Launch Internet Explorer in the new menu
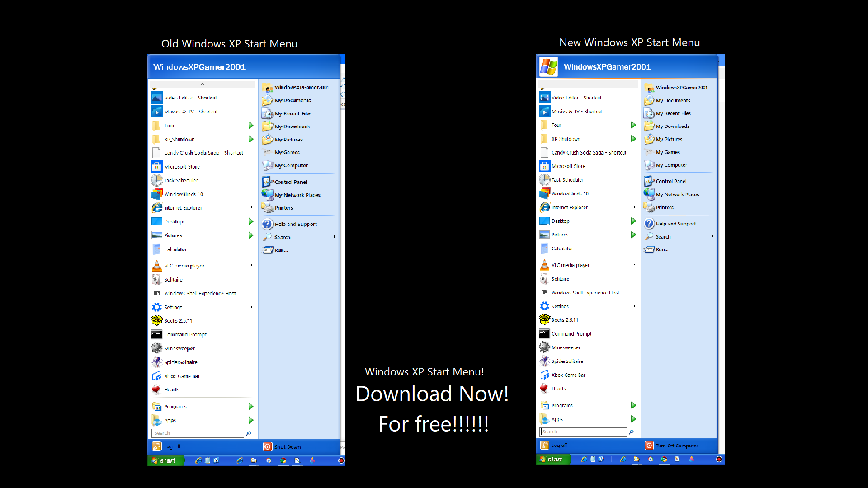Viewport: 868px width, 488px height. (569, 207)
